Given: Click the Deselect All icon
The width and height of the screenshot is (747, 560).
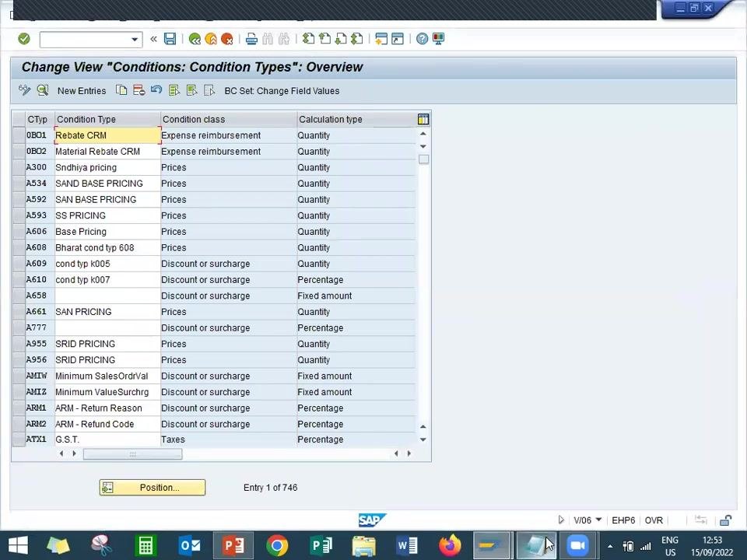Looking at the screenshot, I should click(209, 90).
